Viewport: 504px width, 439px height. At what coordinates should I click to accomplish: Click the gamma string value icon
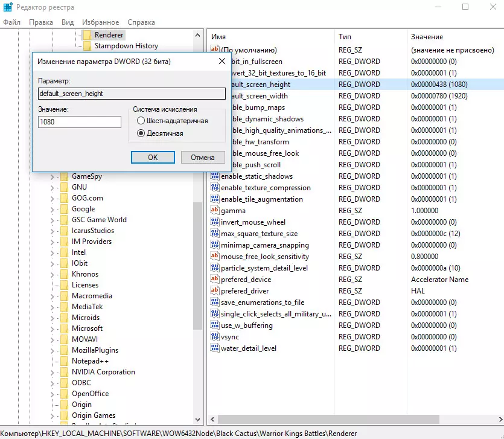tap(215, 210)
